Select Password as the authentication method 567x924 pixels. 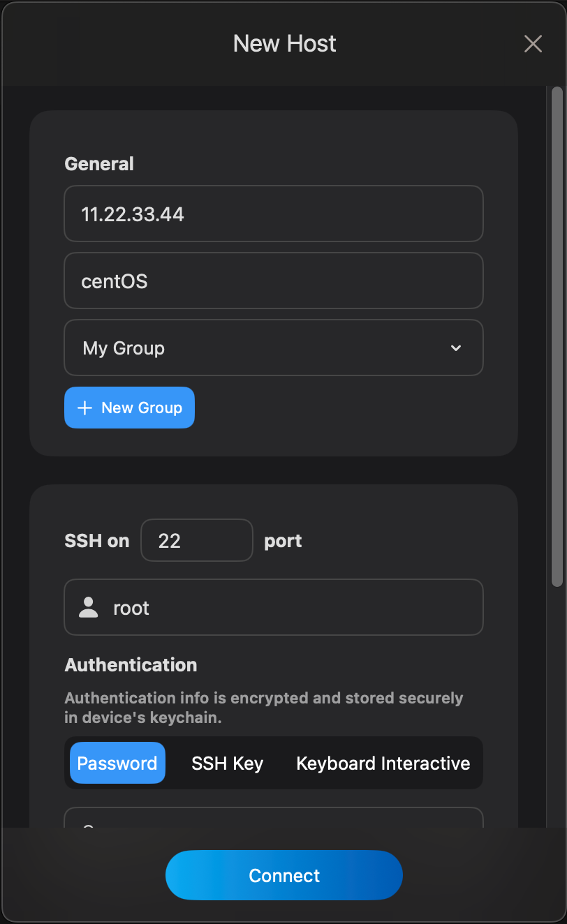point(117,763)
